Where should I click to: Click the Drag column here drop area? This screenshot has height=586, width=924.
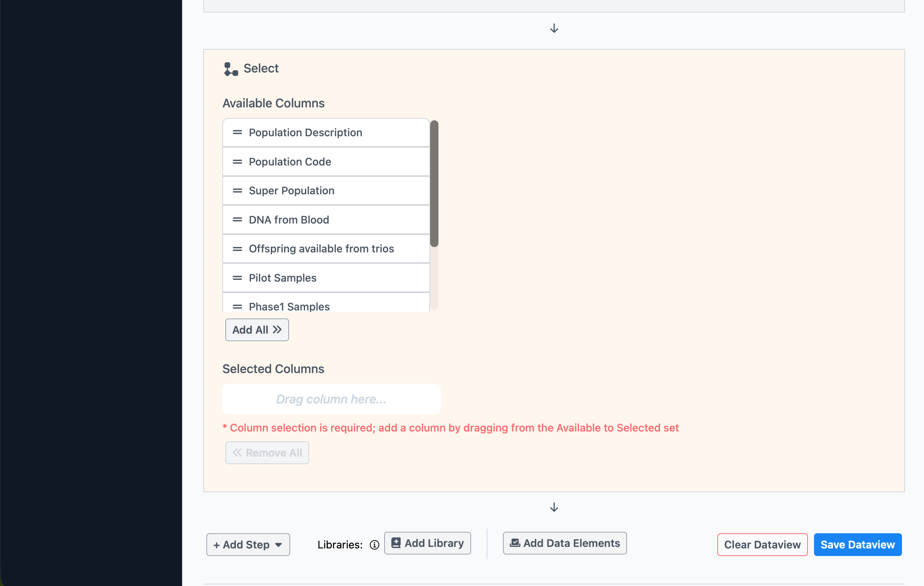coord(331,399)
